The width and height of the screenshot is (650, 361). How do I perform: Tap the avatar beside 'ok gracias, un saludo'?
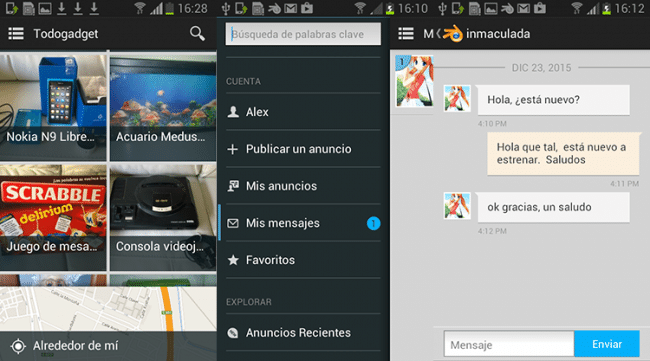457,206
